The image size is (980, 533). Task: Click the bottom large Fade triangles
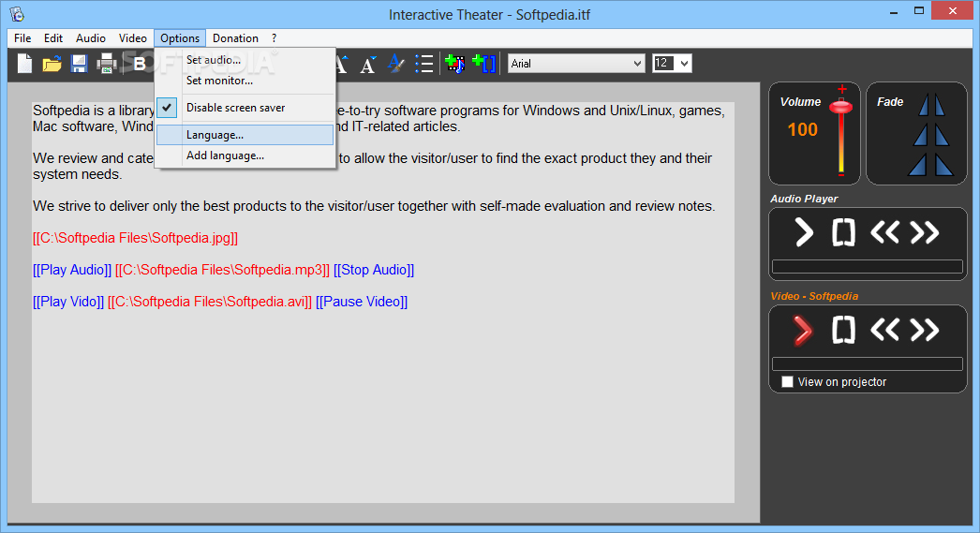point(930,164)
